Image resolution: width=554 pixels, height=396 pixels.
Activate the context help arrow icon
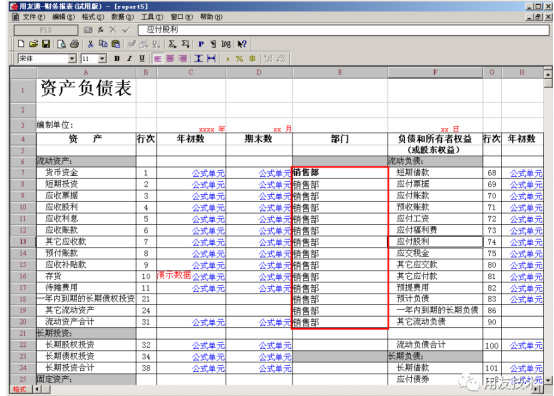(x=242, y=44)
